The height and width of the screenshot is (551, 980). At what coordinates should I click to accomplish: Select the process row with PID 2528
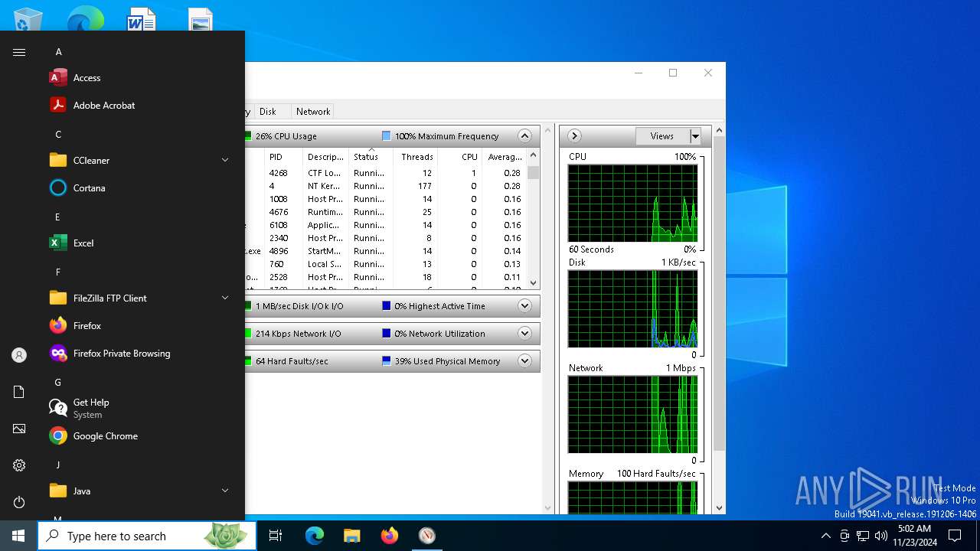(385, 277)
